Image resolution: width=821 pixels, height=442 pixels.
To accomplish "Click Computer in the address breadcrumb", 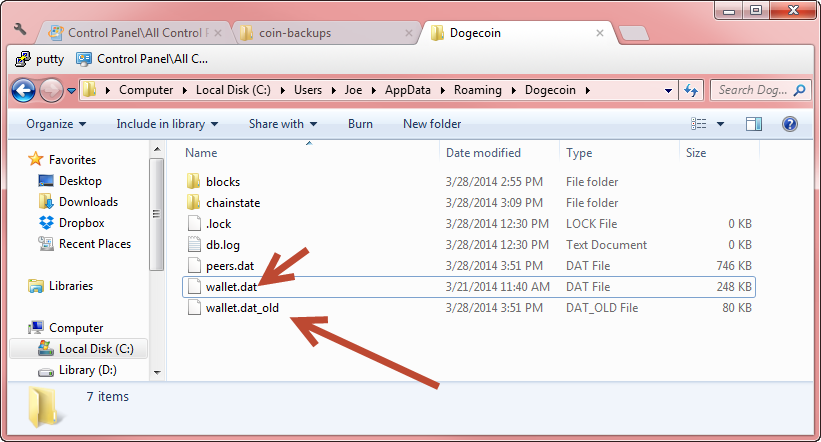I will click(146, 90).
